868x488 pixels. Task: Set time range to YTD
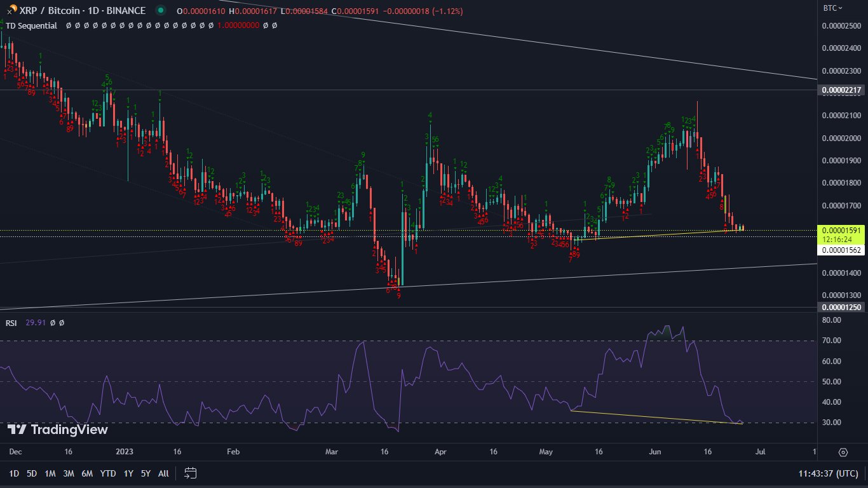click(x=108, y=473)
